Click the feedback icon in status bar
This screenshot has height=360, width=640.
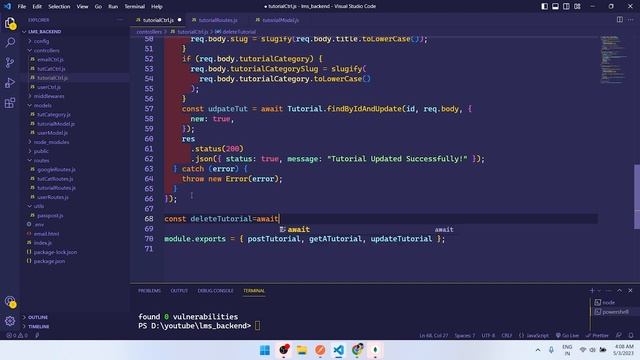click(x=619, y=336)
